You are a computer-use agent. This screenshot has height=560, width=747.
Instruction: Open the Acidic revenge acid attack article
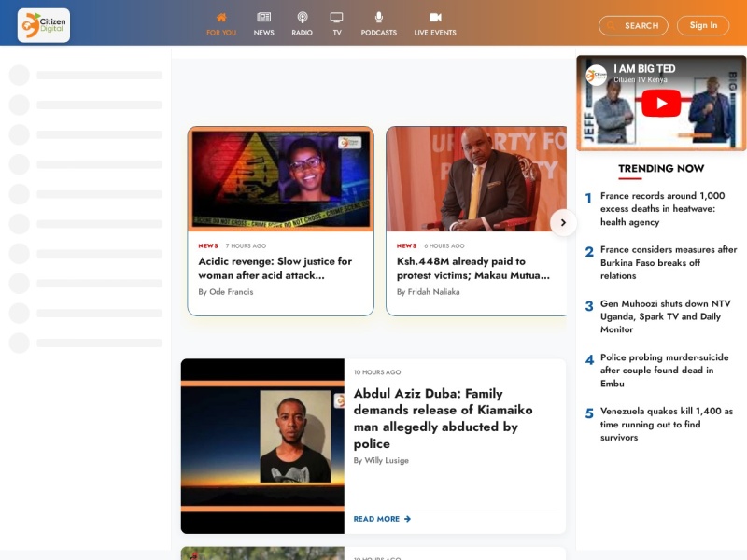click(275, 269)
